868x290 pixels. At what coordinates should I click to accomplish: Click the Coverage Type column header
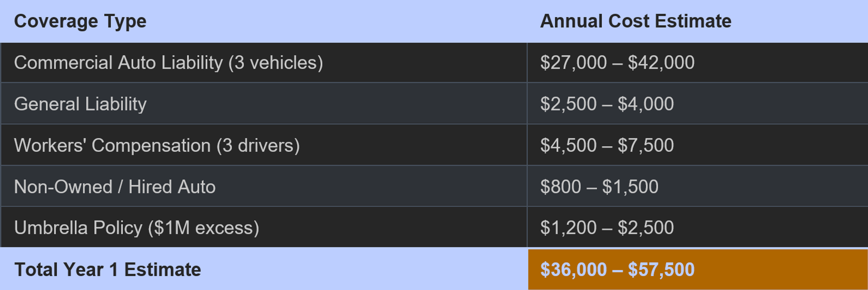[263, 21]
